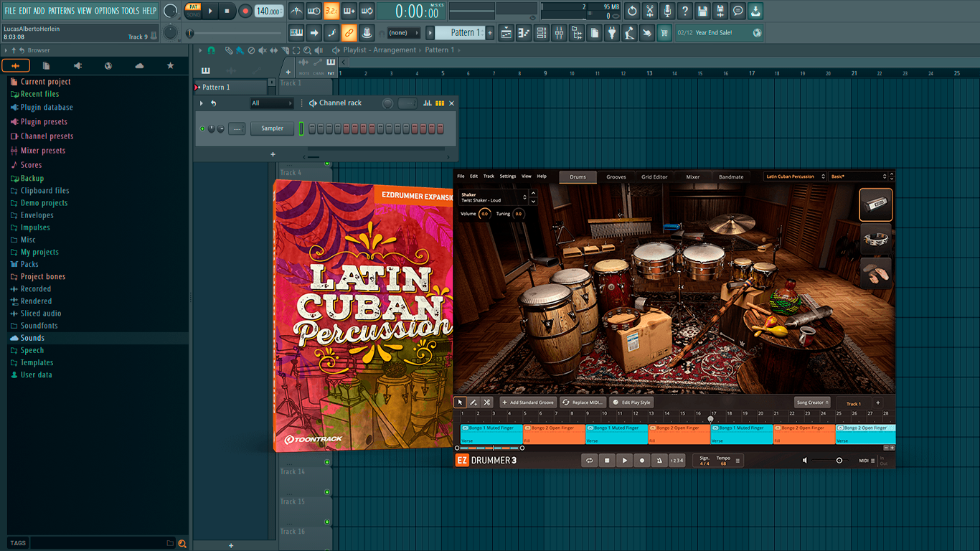
Task: Click the EZdrummer metronome button
Action: coord(659,461)
